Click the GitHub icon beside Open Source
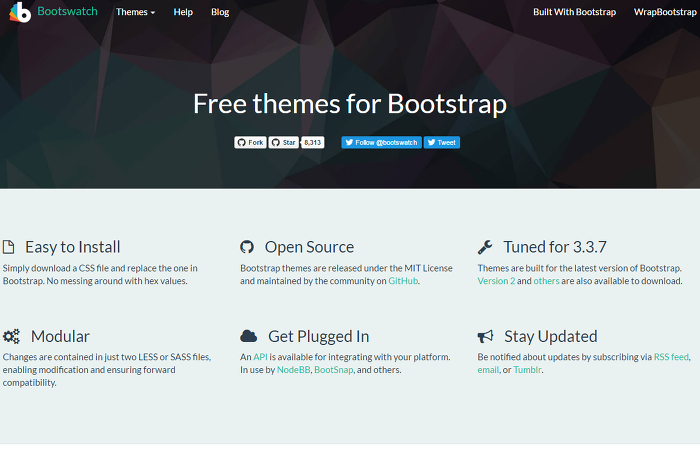 pyautogui.click(x=247, y=247)
